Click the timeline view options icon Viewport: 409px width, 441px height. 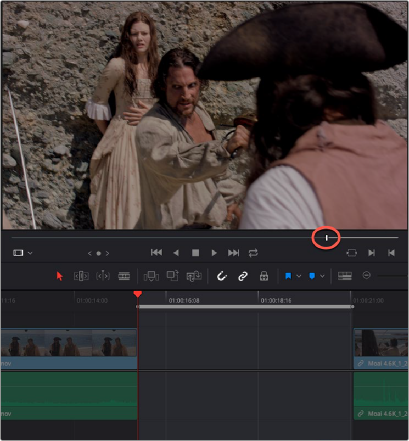[x=345, y=276]
